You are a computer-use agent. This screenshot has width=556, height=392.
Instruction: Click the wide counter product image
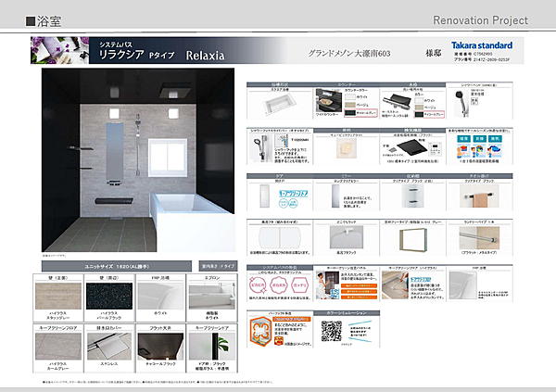click(329, 100)
